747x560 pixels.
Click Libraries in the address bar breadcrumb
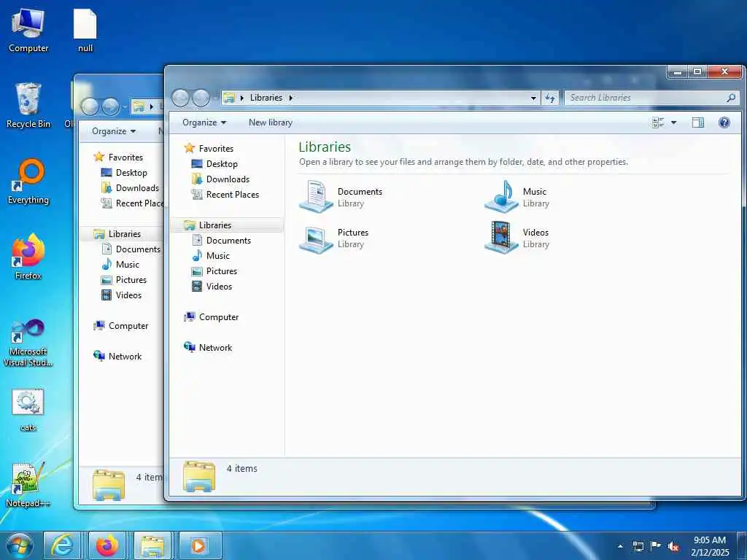point(266,98)
